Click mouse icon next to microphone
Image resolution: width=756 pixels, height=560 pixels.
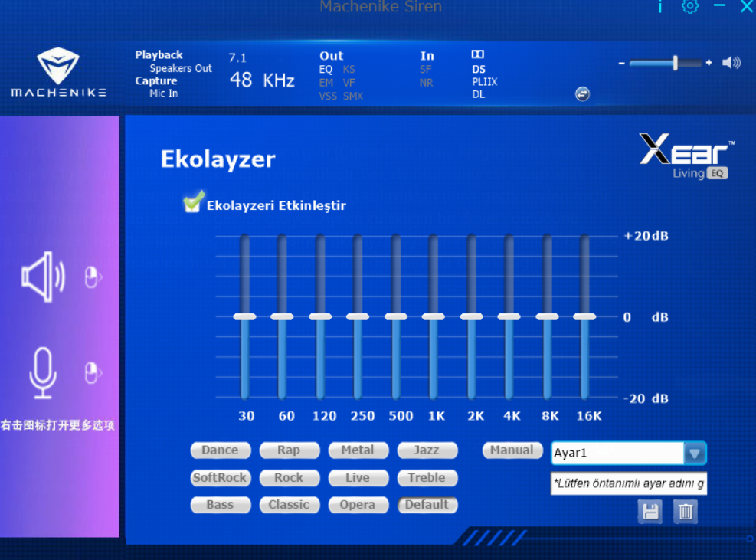pos(93,373)
